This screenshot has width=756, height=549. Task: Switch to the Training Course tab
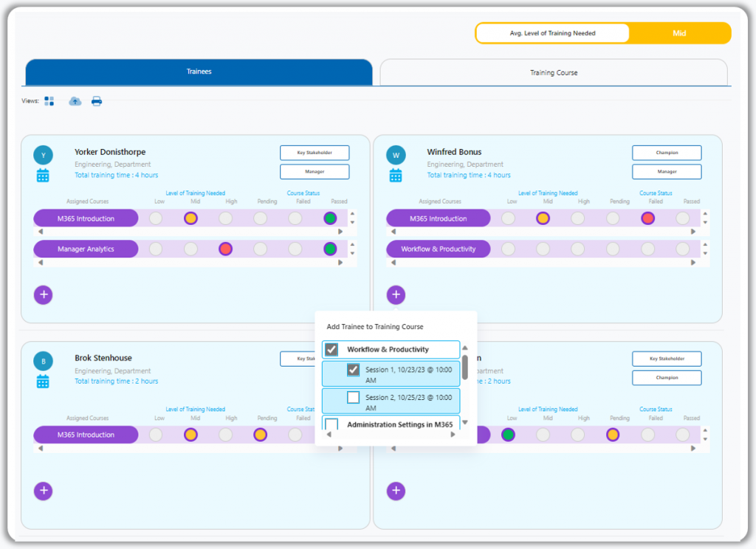point(553,72)
